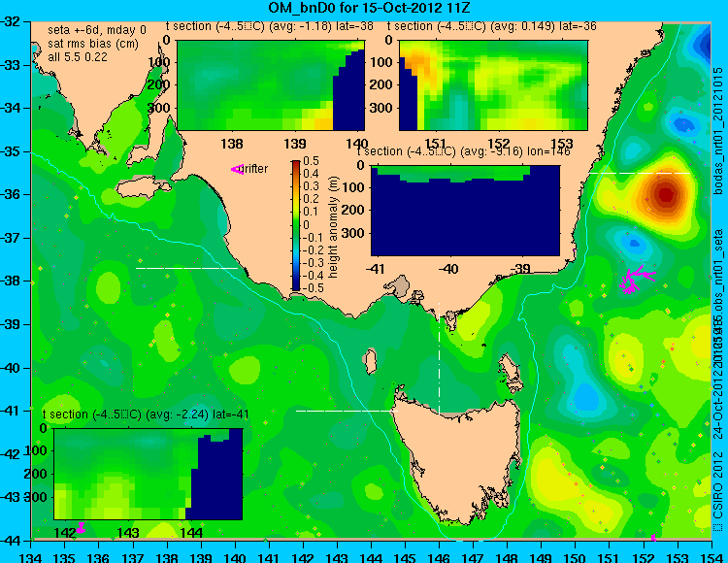Click the 'seta +-6d, mday 0' text
The height and width of the screenshot is (563, 728).
tap(96, 30)
